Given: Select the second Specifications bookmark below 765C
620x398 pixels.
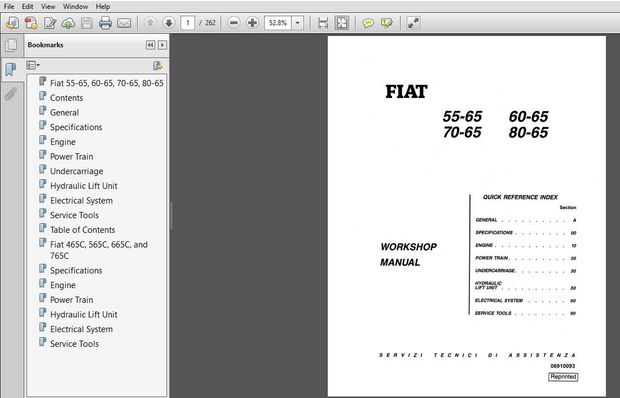Looking at the screenshot, I should click(x=76, y=270).
